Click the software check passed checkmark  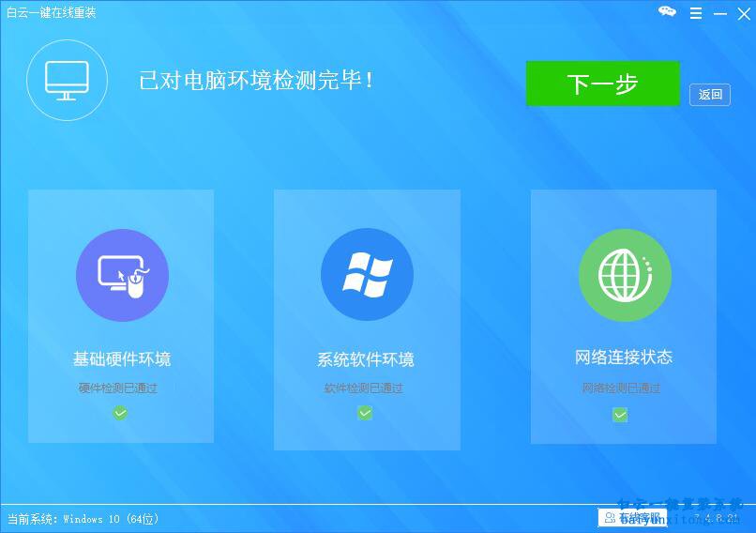(x=365, y=412)
